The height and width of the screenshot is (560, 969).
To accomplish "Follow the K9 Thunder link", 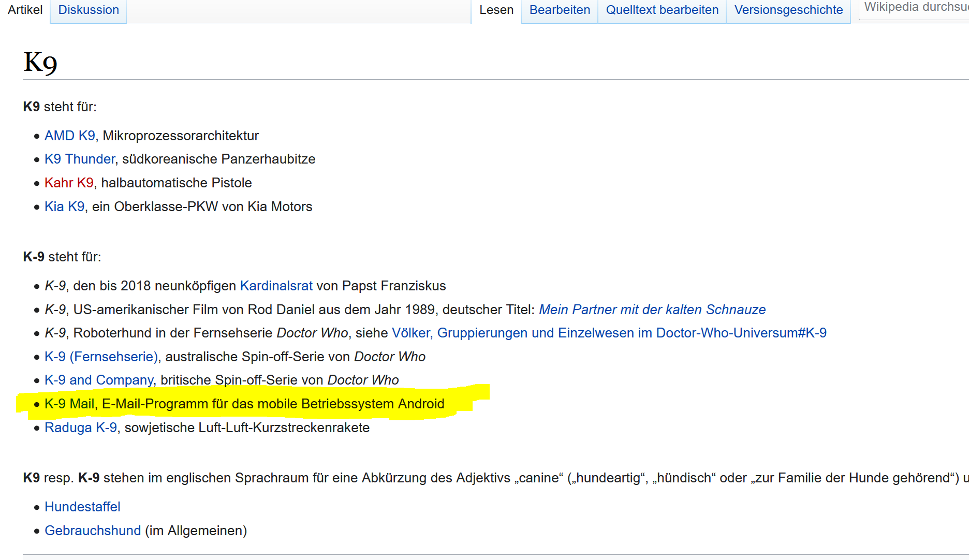I will [x=80, y=159].
